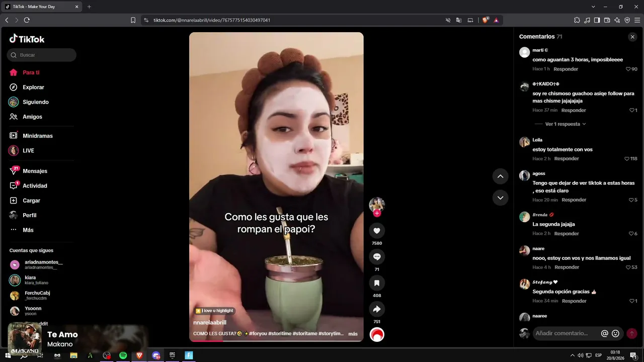The height and width of the screenshot is (362, 644).
Task: Open the Brave main menu
Action: pos(637,20)
